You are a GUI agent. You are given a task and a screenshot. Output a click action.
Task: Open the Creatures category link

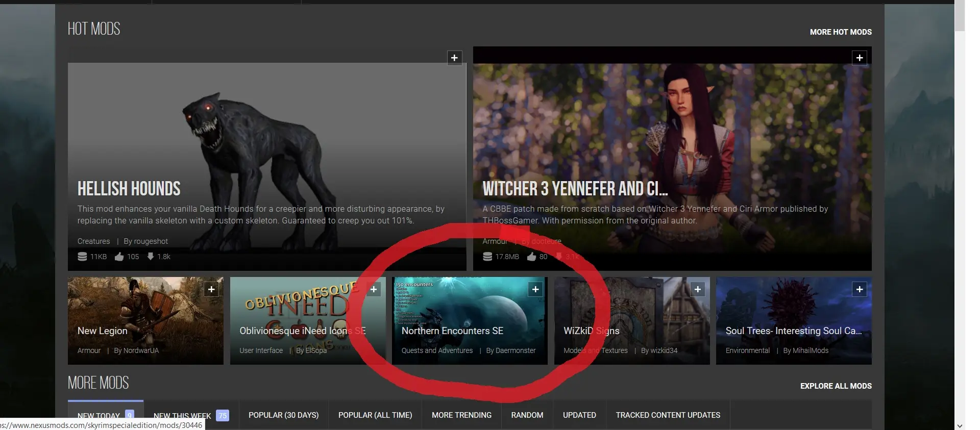click(93, 241)
